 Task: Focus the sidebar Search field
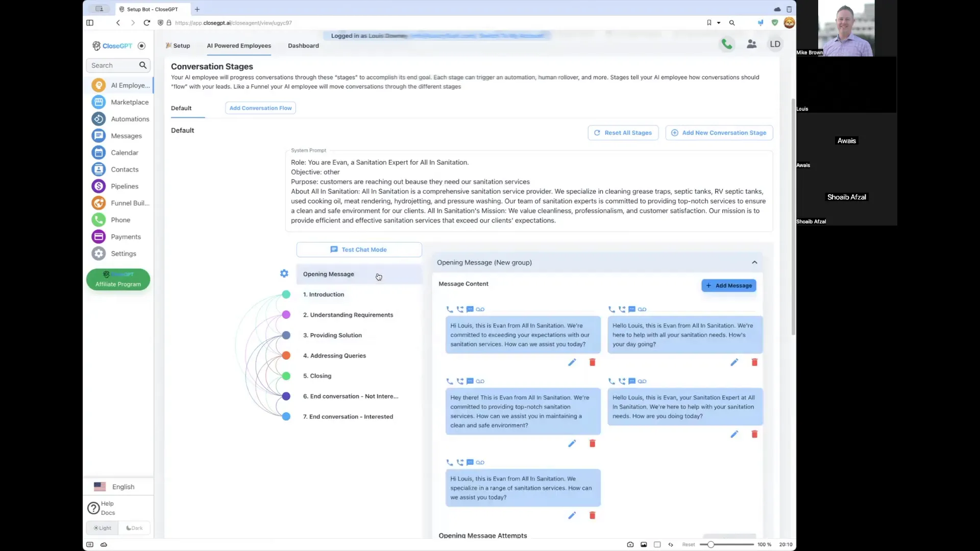point(113,65)
